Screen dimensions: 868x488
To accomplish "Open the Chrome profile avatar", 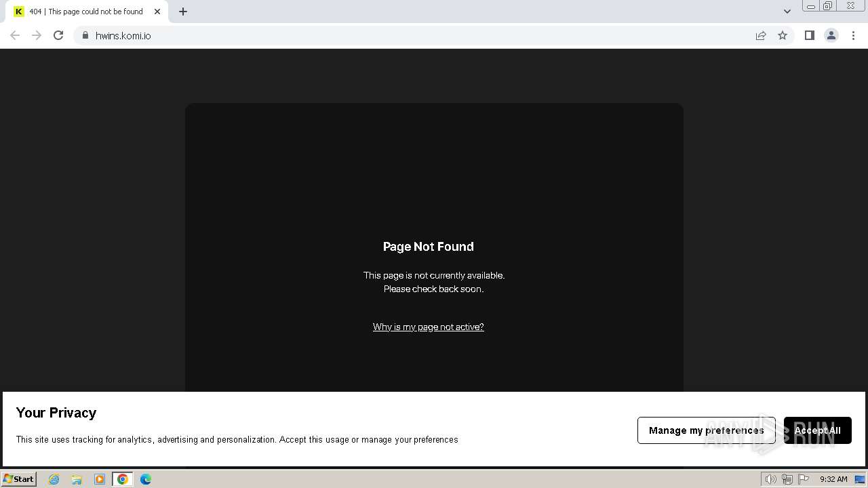I will pyautogui.click(x=831, y=35).
